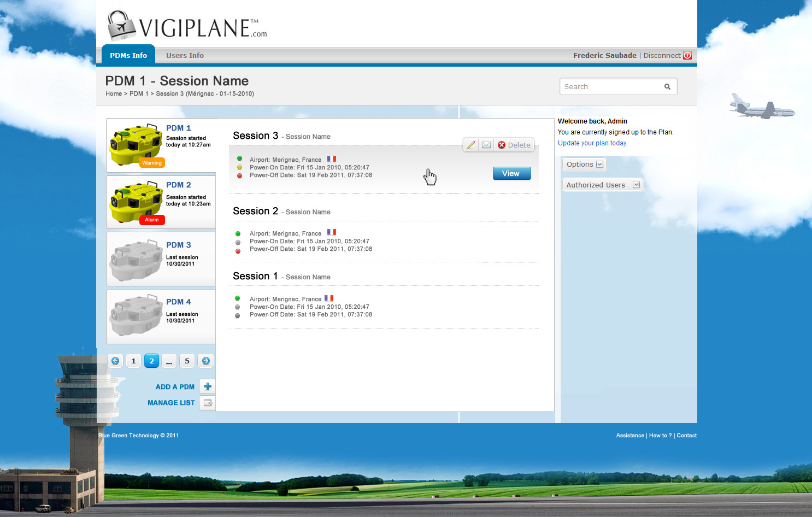Image resolution: width=812 pixels, height=517 pixels.
Task: Click the Session 3 heading
Action: (255, 136)
